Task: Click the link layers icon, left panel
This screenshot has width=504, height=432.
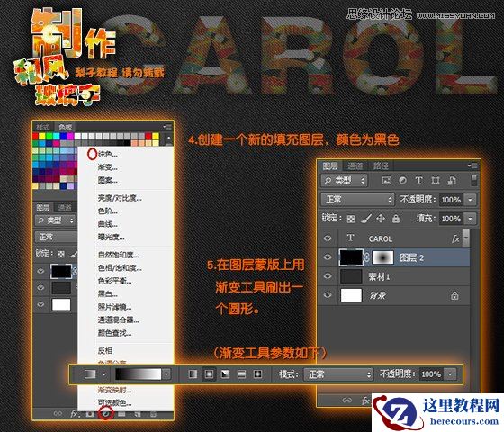Action: [58, 414]
